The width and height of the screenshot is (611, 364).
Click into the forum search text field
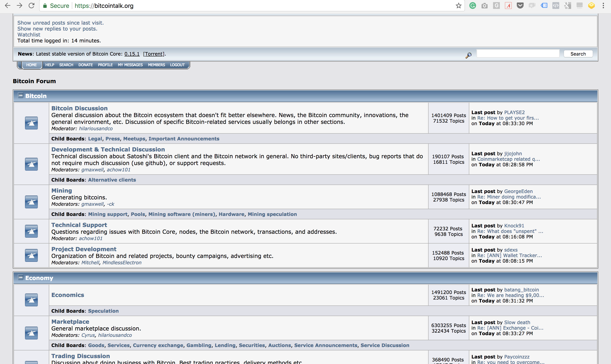coord(518,54)
